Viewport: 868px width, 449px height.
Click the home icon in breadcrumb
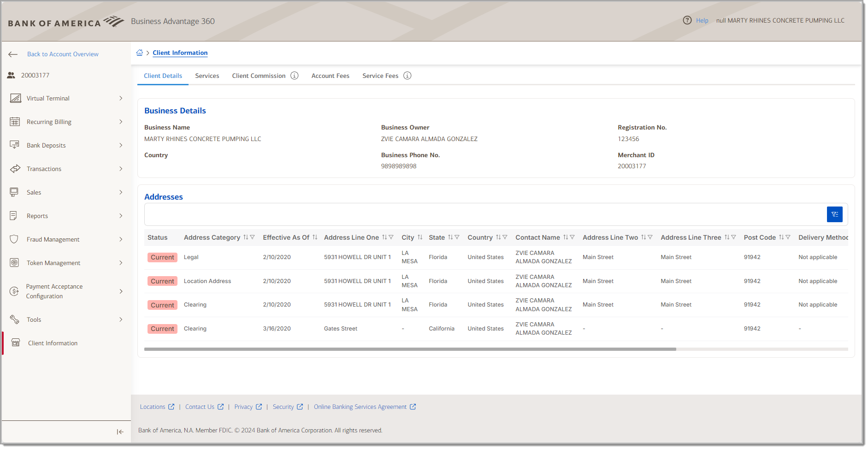click(x=140, y=53)
